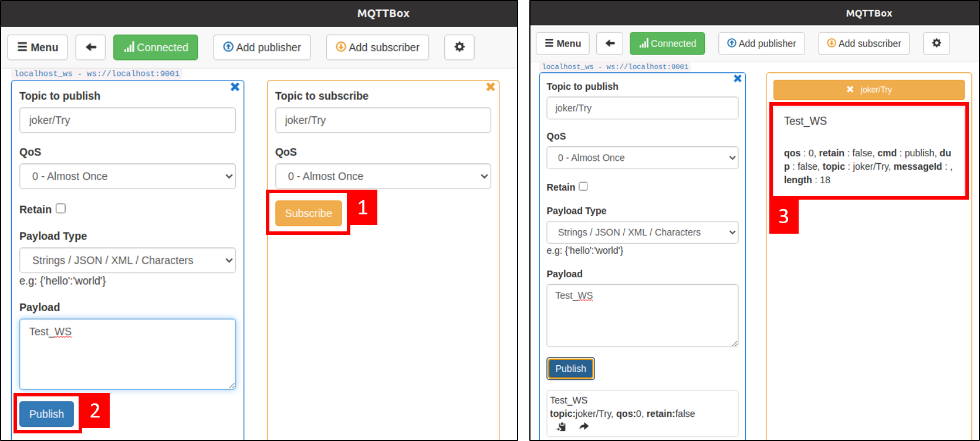Unsubscribe from the joker/Try topic bar
The width and height of the screenshot is (980, 441).
850,90
